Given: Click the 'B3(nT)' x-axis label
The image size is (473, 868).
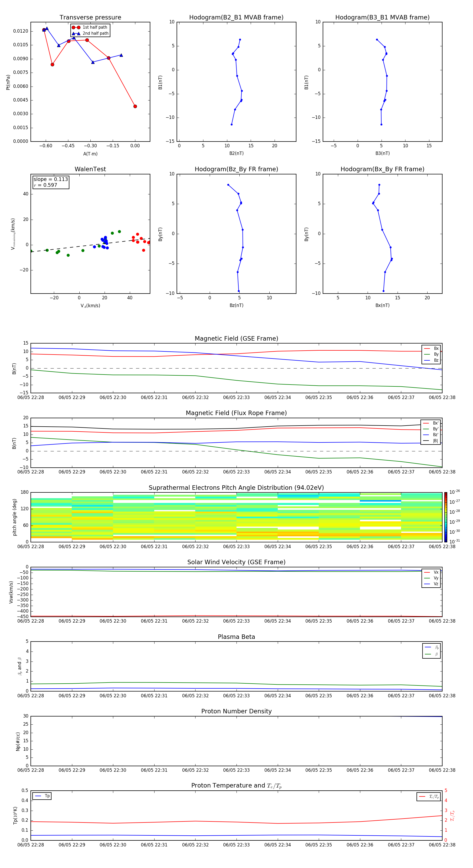Looking at the screenshot, I should pyautogui.click(x=382, y=153).
